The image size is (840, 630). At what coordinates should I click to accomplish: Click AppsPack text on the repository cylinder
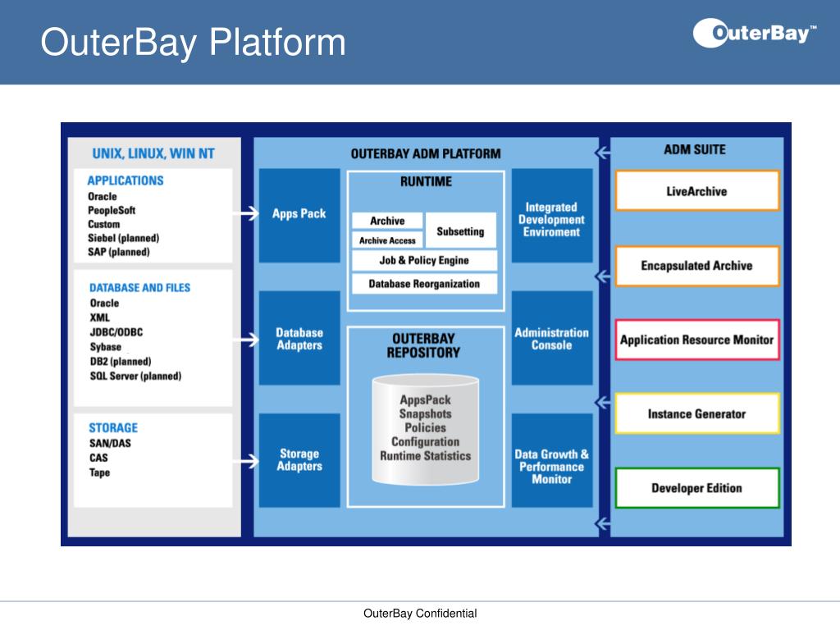click(x=426, y=400)
